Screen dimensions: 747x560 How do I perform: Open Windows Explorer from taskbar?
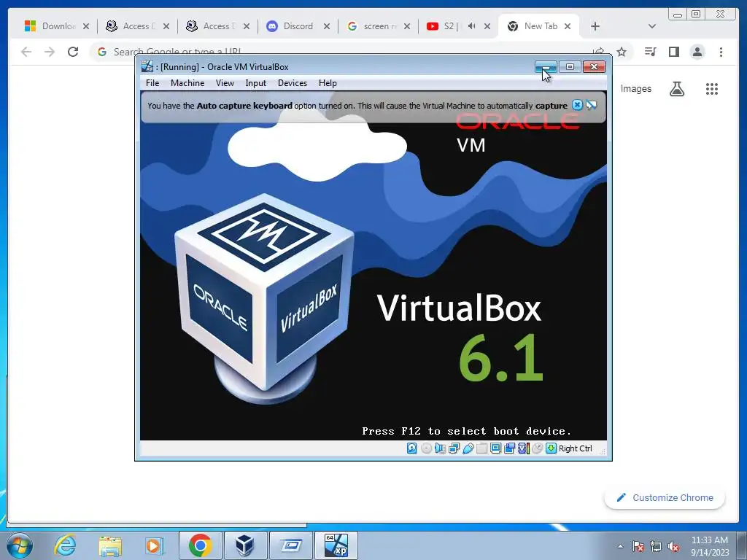point(110,545)
